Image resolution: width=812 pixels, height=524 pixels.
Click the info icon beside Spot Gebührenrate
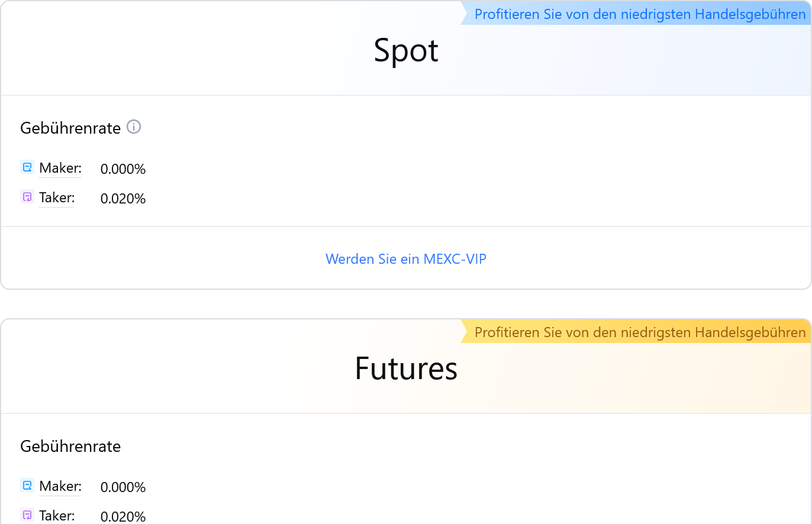point(134,127)
